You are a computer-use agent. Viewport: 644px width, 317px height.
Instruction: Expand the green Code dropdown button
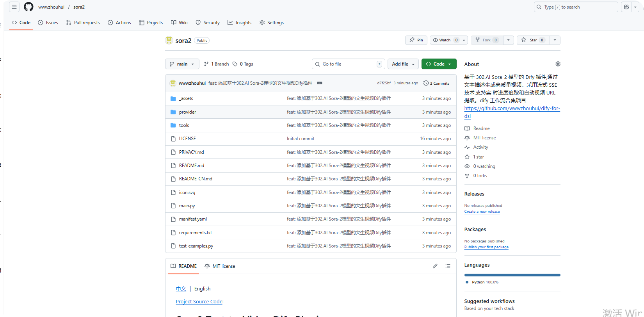click(x=439, y=64)
